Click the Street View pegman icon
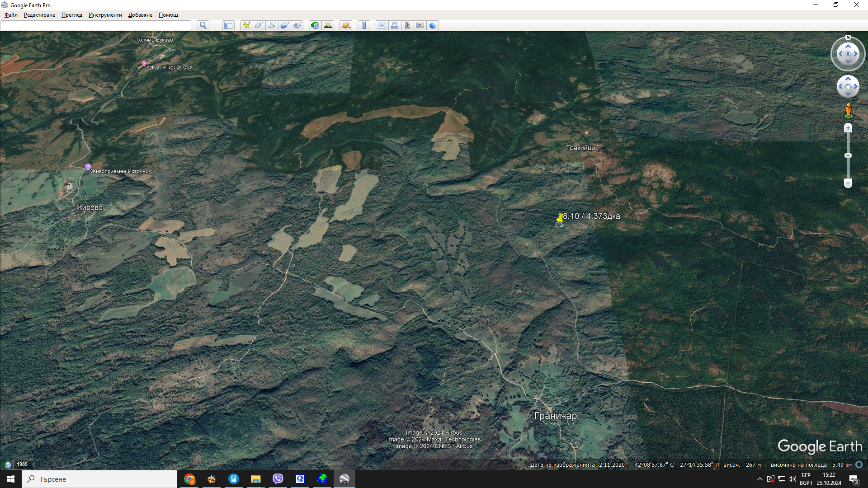 pyautogui.click(x=848, y=111)
